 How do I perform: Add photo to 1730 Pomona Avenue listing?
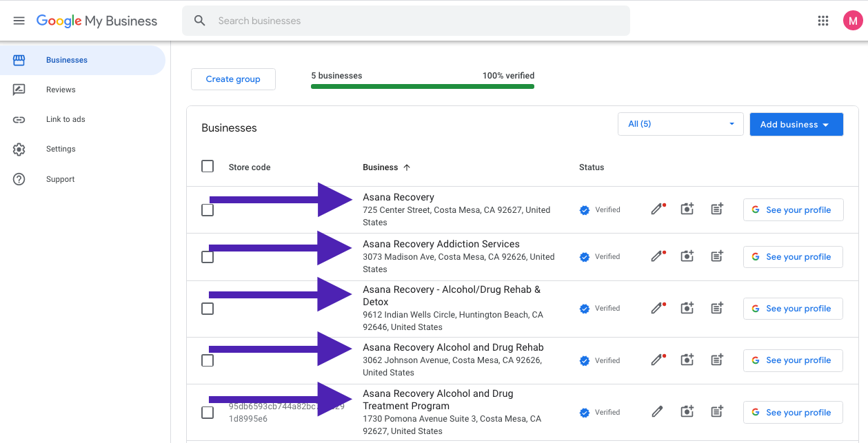click(x=687, y=412)
